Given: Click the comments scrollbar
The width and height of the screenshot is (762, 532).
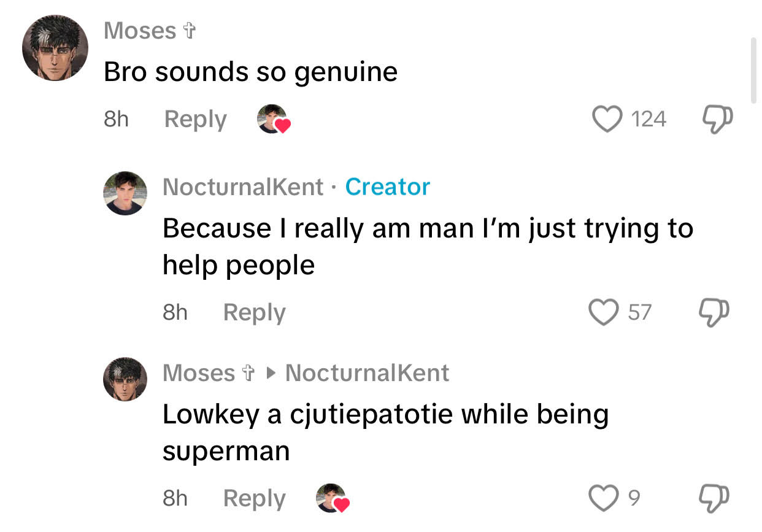Looking at the screenshot, I should pos(753,71).
